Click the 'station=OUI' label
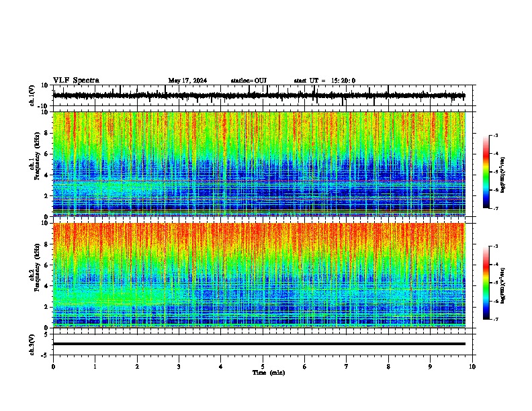 [249, 81]
